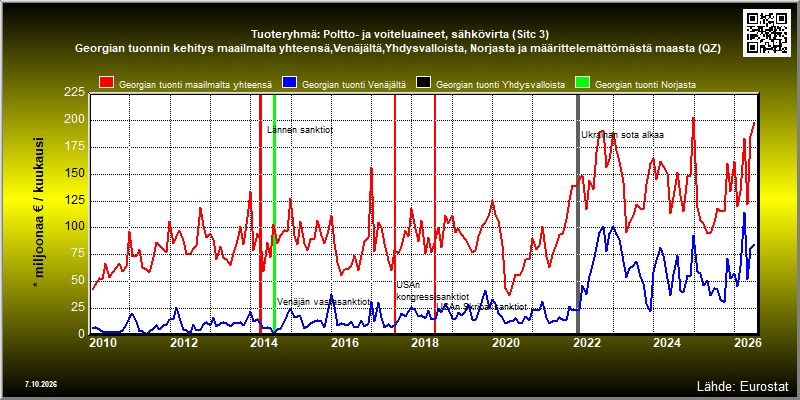Click the x-axis label 2024
Screen dimensions: 800x400
pos(668,342)
